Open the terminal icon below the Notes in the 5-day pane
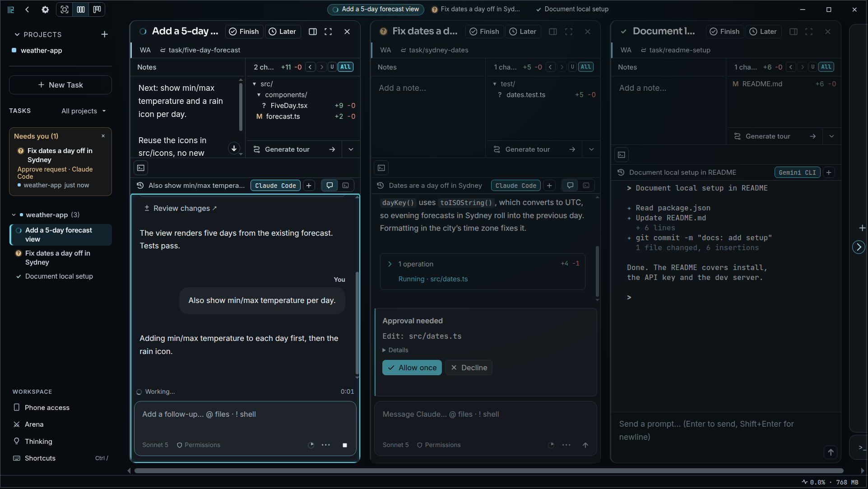This screenshot has width=868, height=489. tap(141, 168)
